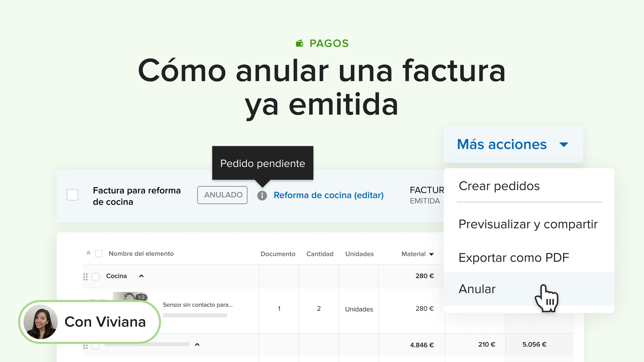644x362 pixels.
Task: Click the 280 € total in Cocina row
Action: tap(424, 276)
